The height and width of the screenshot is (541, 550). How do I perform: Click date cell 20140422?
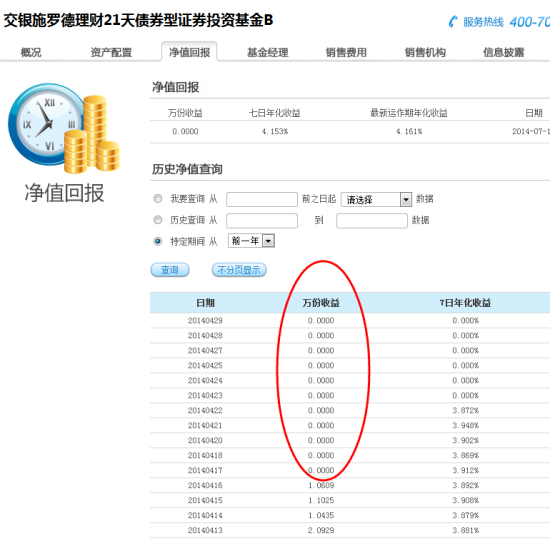205,410
